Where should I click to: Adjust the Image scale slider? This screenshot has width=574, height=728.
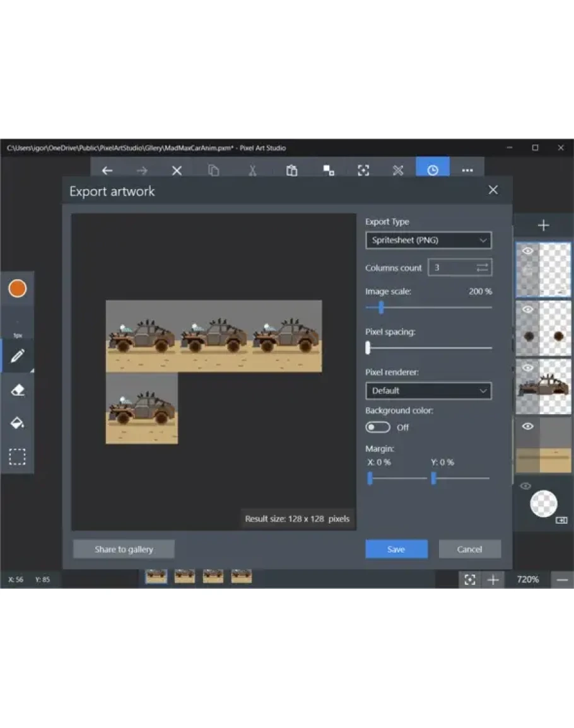(x=381, y=308)
